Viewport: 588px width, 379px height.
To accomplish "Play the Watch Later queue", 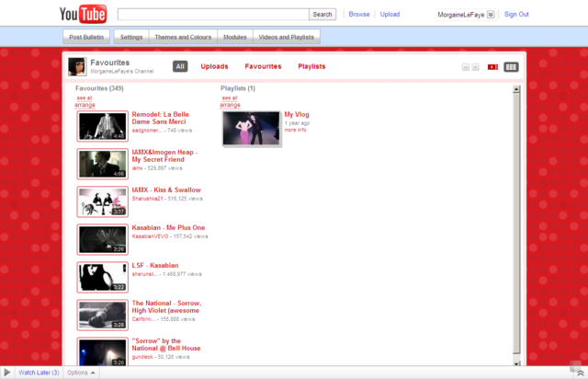I will click(7, 373).
